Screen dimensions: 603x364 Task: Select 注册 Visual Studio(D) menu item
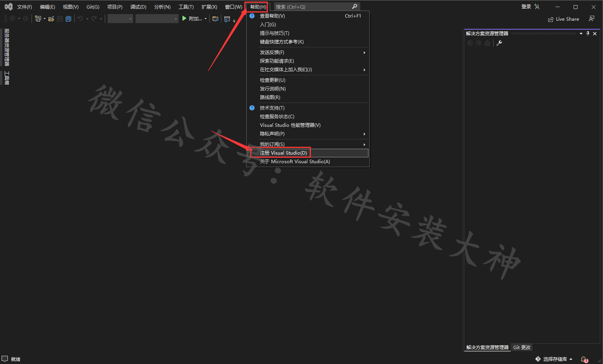coord(308,153)
